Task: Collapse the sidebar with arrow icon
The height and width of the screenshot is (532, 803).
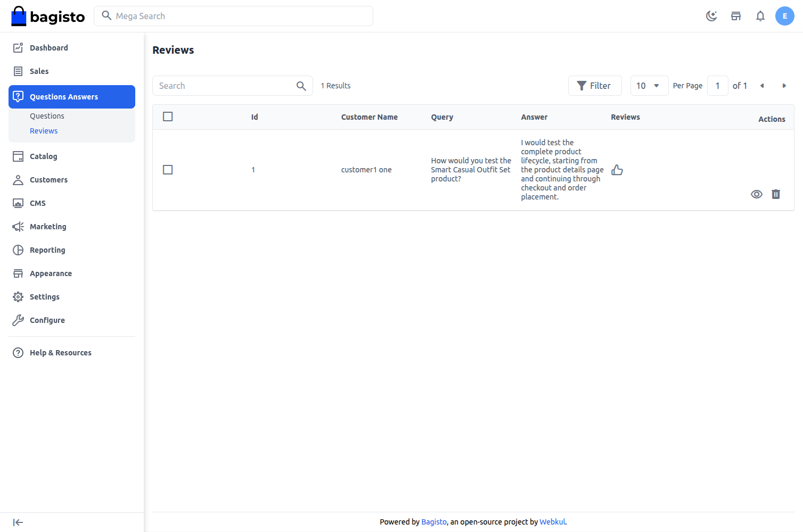Action: click(x=18, y=522)
